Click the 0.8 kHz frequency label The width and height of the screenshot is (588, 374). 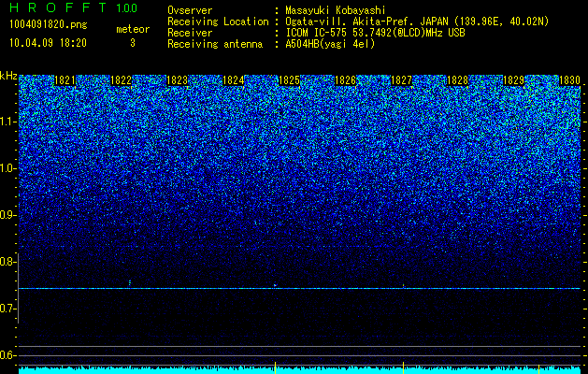[8, 262]
